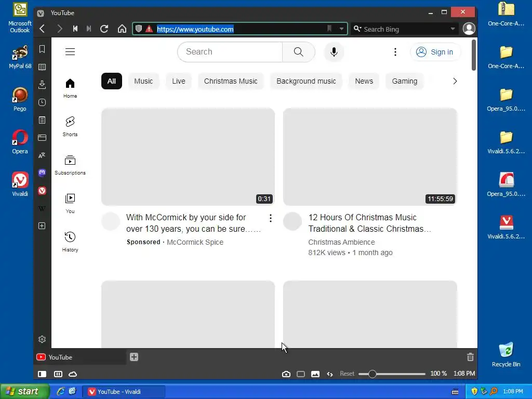Capture the page with camera icon
Screen dimensions: 532x399
coord(286,374)
